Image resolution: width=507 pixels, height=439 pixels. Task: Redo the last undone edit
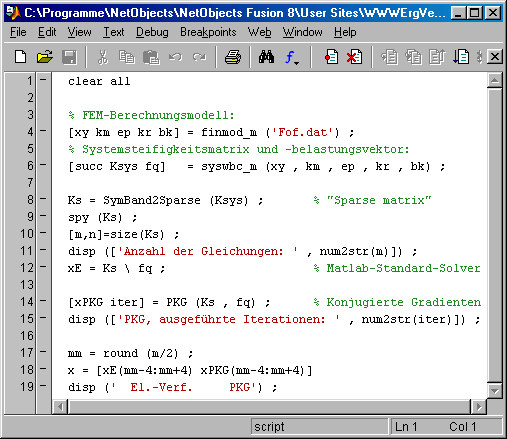(199, 57)
